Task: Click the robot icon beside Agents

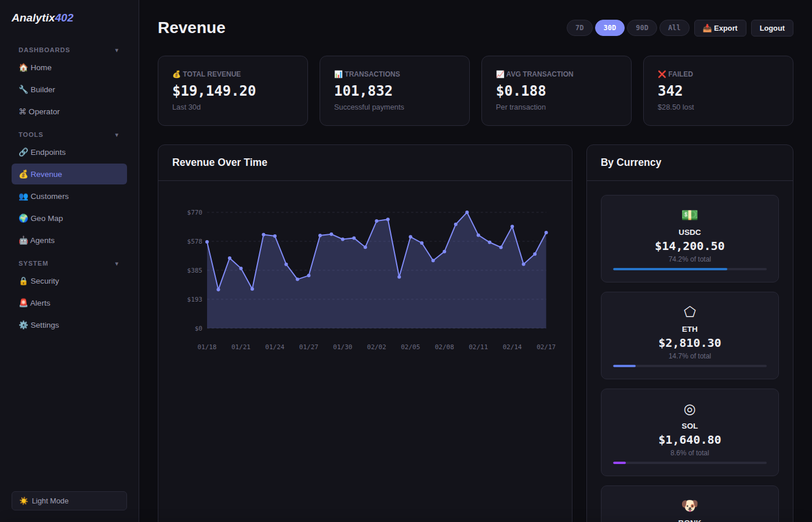Action: [23, 241]
